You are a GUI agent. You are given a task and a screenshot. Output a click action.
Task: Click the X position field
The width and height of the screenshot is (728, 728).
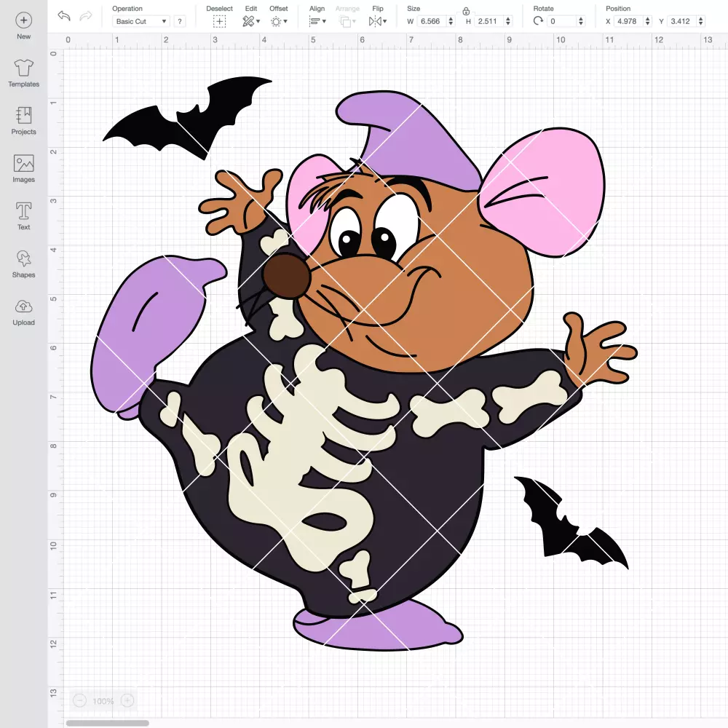(629, 21)
